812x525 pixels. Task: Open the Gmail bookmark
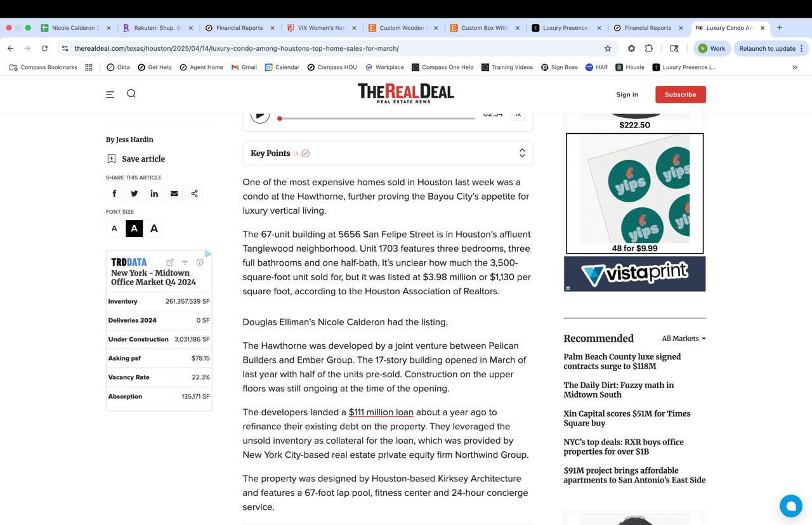click(x=244, y=67)
